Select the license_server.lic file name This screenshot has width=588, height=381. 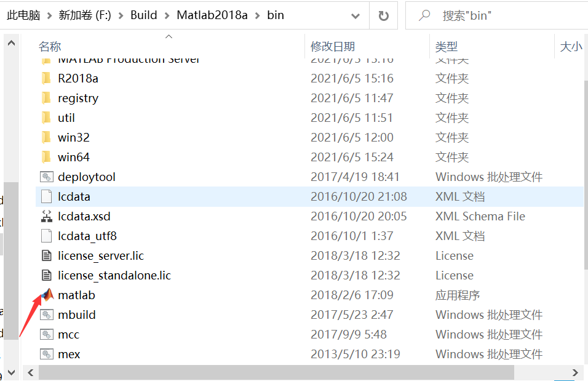click(x=101, y=255)
